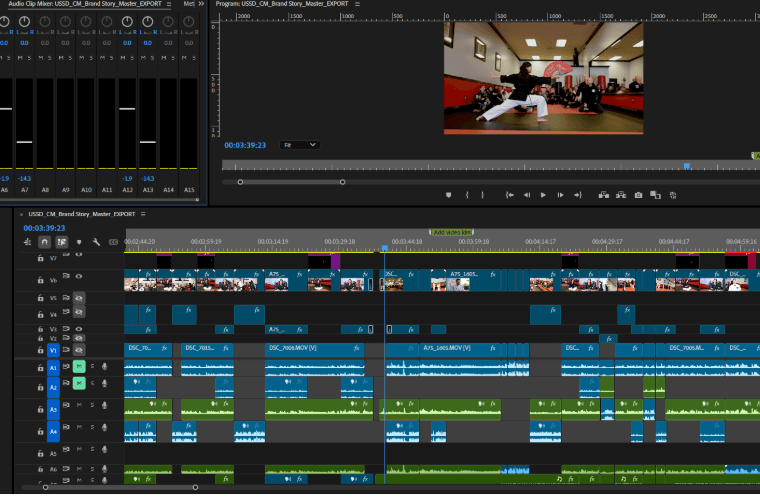This screenshot has height=500, width=760.
Task: Show track V1 with its eye toggle
Action: coord(79,349)
